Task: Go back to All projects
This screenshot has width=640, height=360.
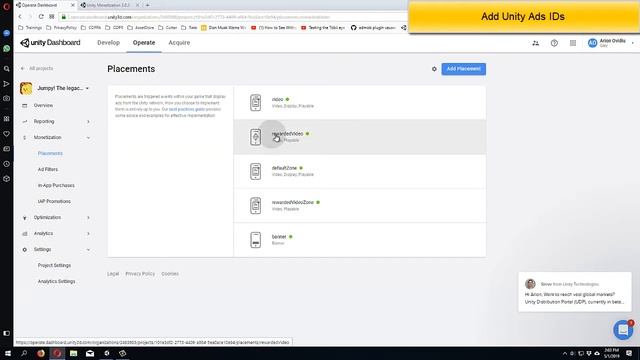Action: pos(37,69)
